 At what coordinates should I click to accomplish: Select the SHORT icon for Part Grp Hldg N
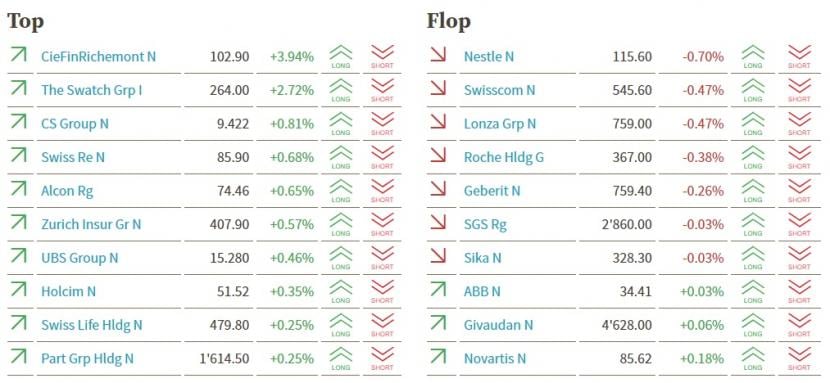(x=382, y=359)
